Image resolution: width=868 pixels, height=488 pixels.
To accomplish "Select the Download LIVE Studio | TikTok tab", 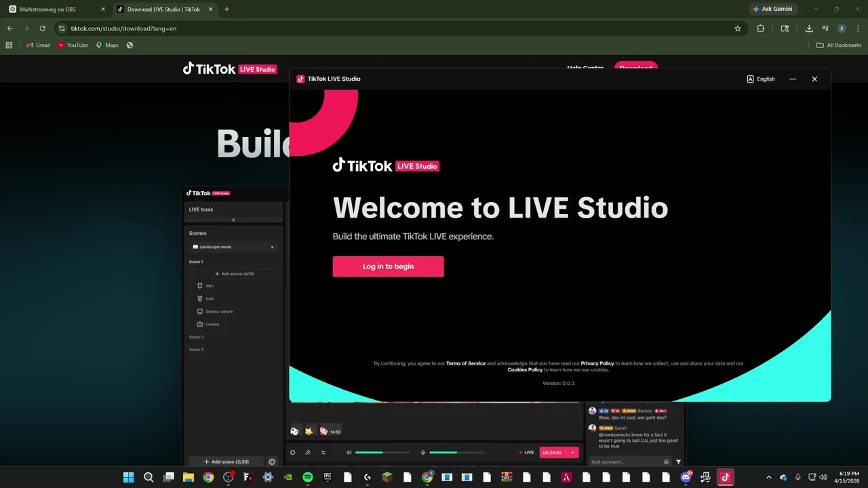I will click(x=164, y=9).
